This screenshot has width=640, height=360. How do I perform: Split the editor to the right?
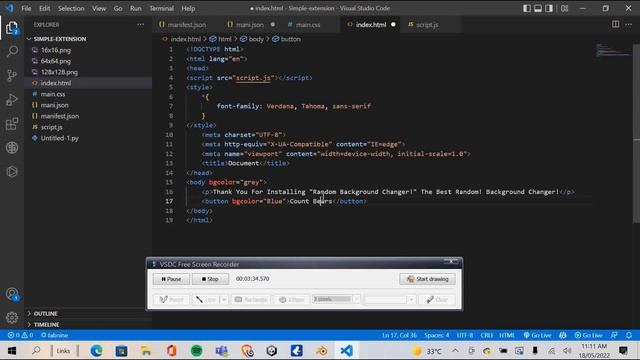pyautogui.click(x=616, y=24)
